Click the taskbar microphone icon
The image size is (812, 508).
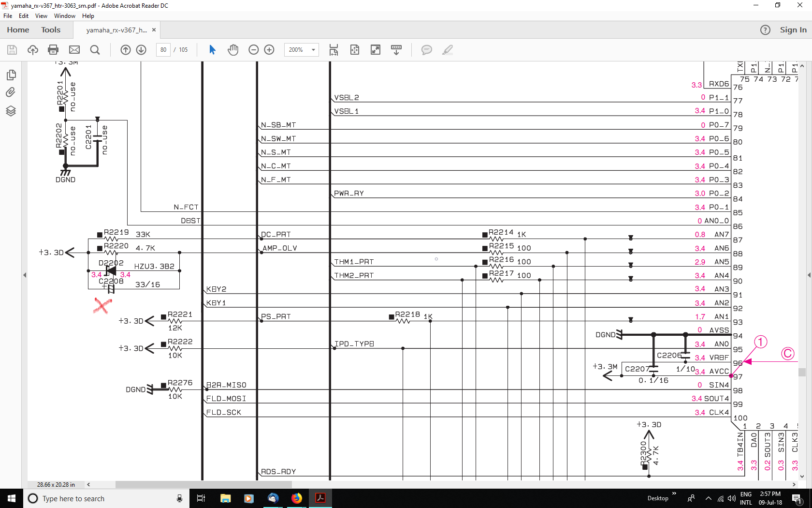coord(179,498)
